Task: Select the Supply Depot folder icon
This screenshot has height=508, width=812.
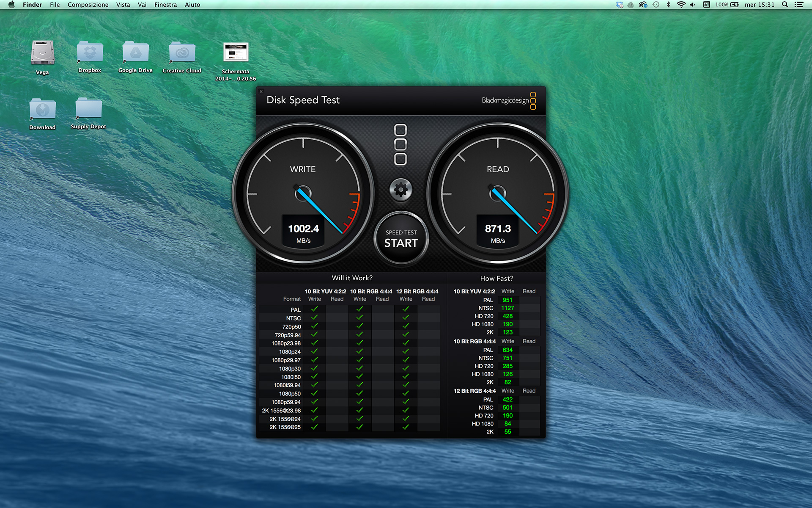Action: (88, 109)
